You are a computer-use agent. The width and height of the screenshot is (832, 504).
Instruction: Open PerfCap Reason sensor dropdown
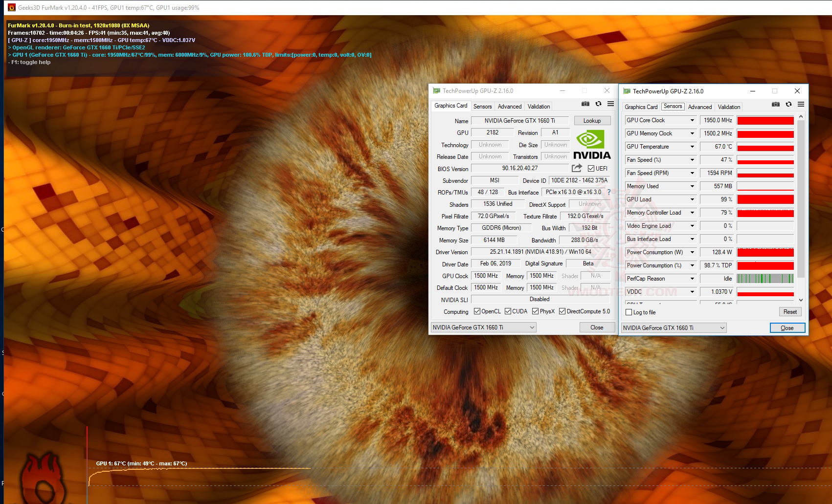click(692, 279)
